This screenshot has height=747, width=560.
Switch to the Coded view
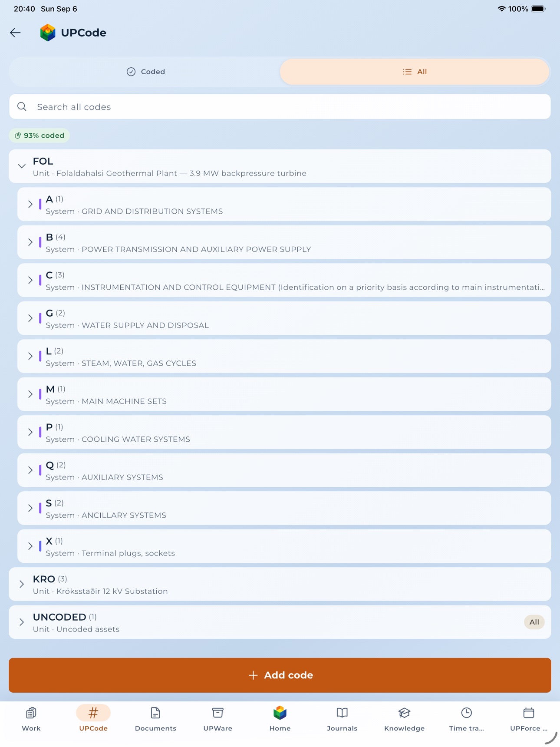[145, 72]
